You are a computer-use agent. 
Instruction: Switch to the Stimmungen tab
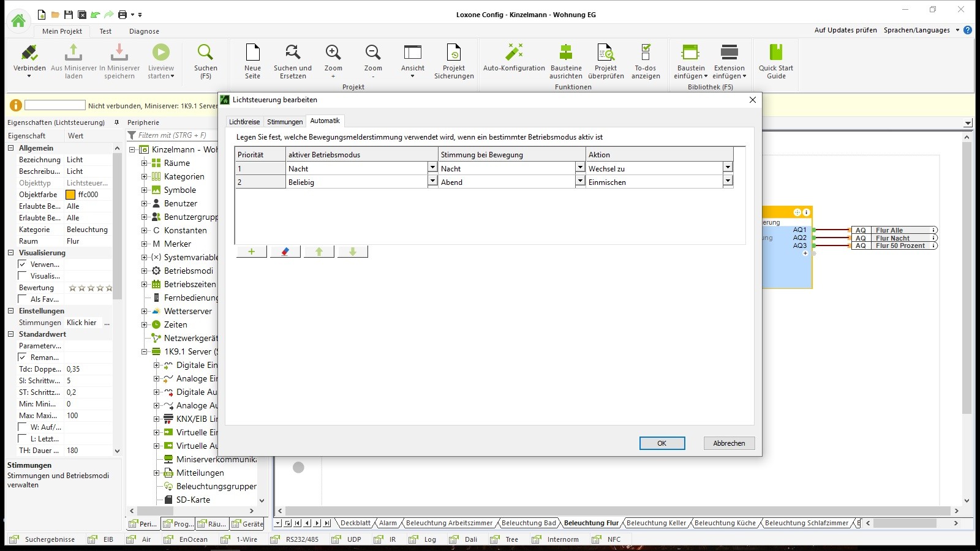click(x=285, y=122)
